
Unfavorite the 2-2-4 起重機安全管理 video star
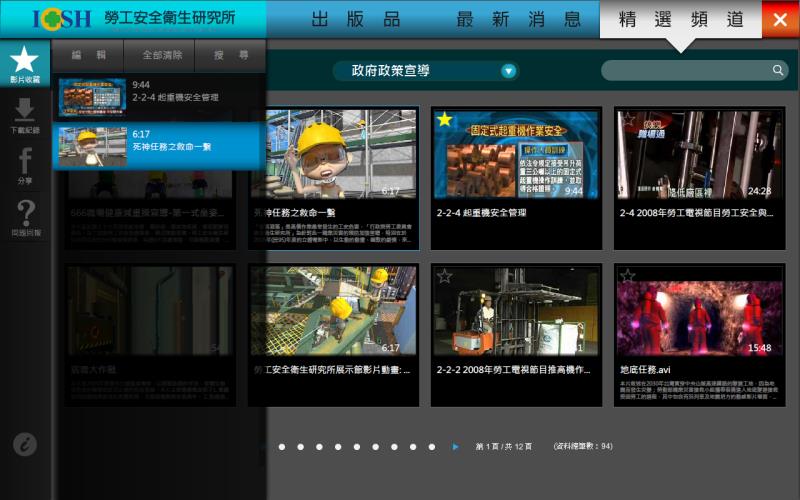click(x=445, y=120)
